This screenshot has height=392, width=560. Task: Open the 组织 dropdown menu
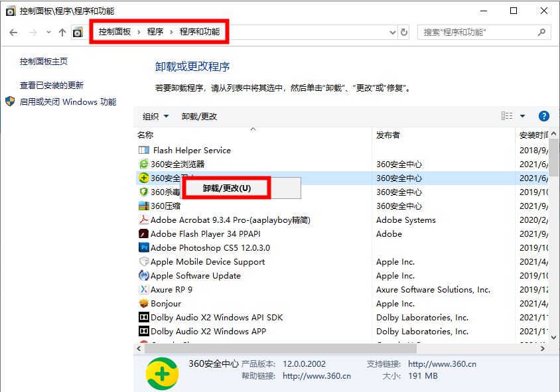coord(155,116)
